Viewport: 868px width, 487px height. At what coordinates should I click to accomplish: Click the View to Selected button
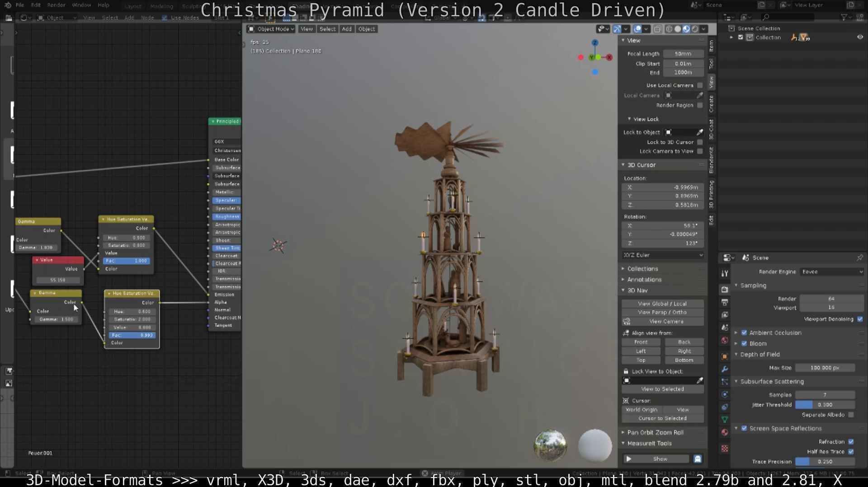[662, 389]
